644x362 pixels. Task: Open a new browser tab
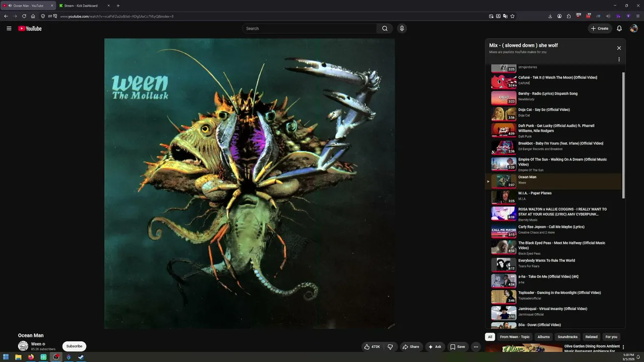click(118, 6)
